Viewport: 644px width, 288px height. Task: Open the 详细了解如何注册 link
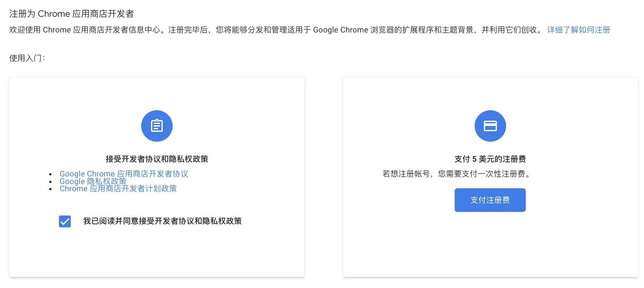[578, 30]
